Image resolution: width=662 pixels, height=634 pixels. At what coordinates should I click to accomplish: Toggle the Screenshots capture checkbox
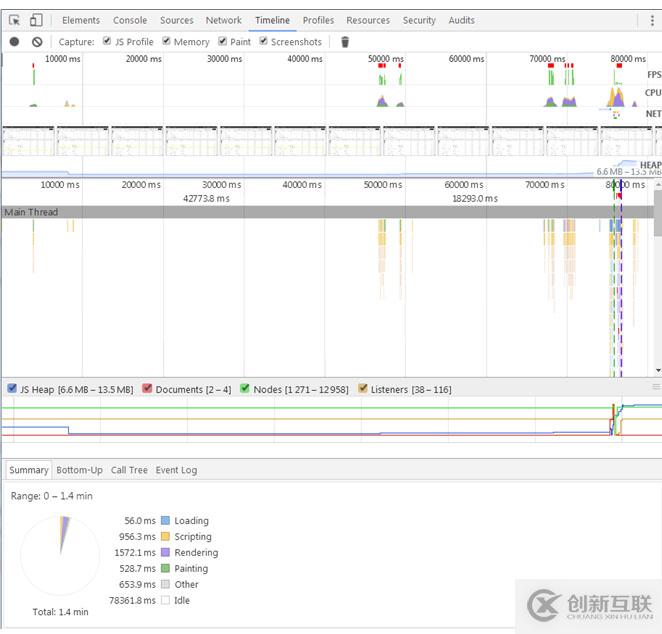[263, 41]
